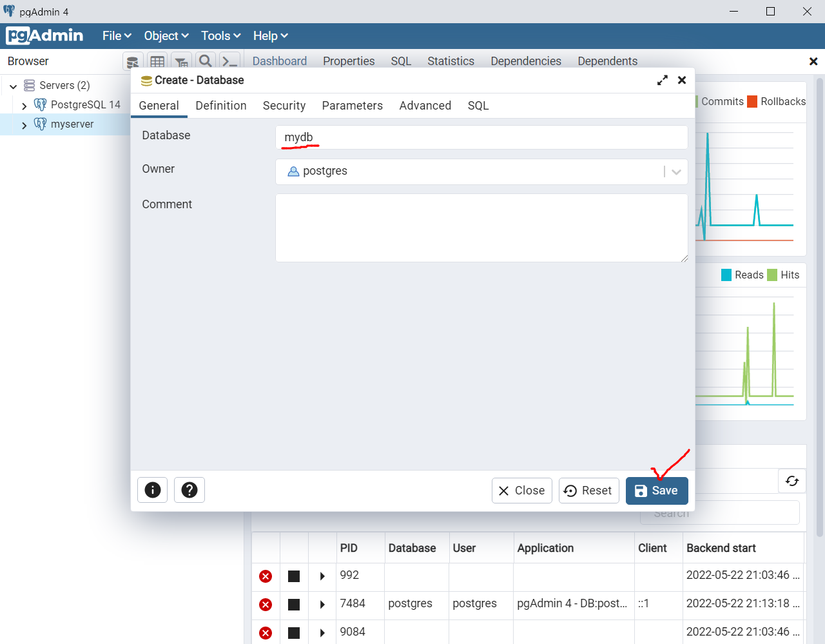Image resolution: width=825 pixels, height=644 pixels.
Task: Open the Definition tab in the dialog
Action: pos(221,106)
